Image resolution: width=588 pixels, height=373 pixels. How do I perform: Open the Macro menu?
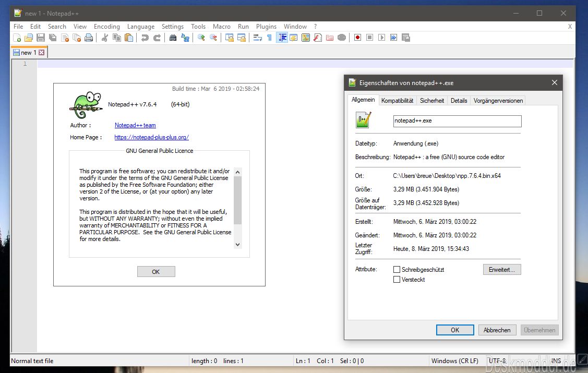[222, 27]
